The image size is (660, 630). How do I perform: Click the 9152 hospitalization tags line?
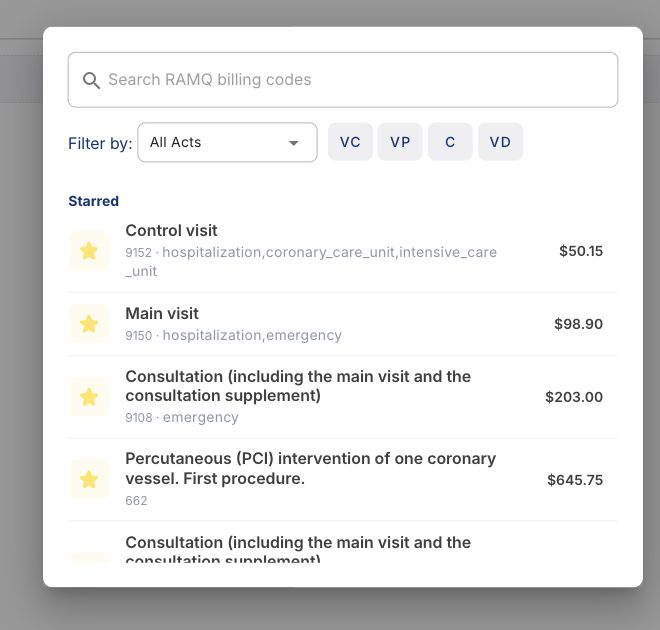311,261
